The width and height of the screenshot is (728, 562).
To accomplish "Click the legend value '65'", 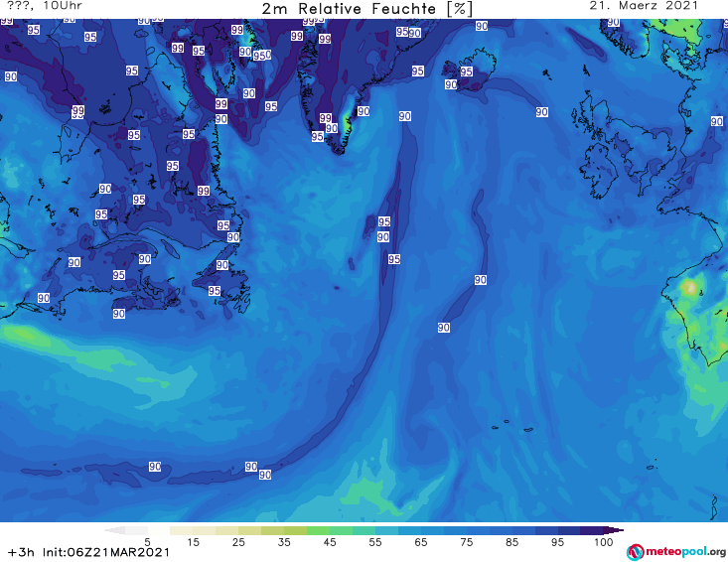I will [421, 542].
